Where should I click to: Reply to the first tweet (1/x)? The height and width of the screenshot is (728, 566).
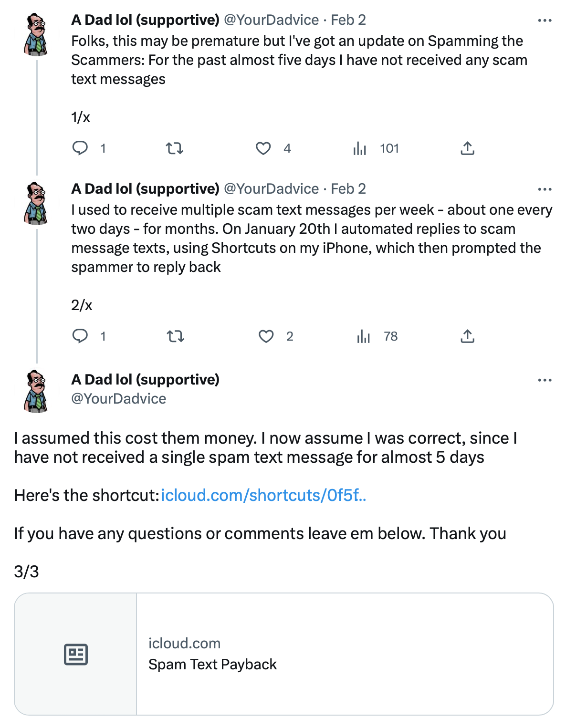[x=80, y=148]
